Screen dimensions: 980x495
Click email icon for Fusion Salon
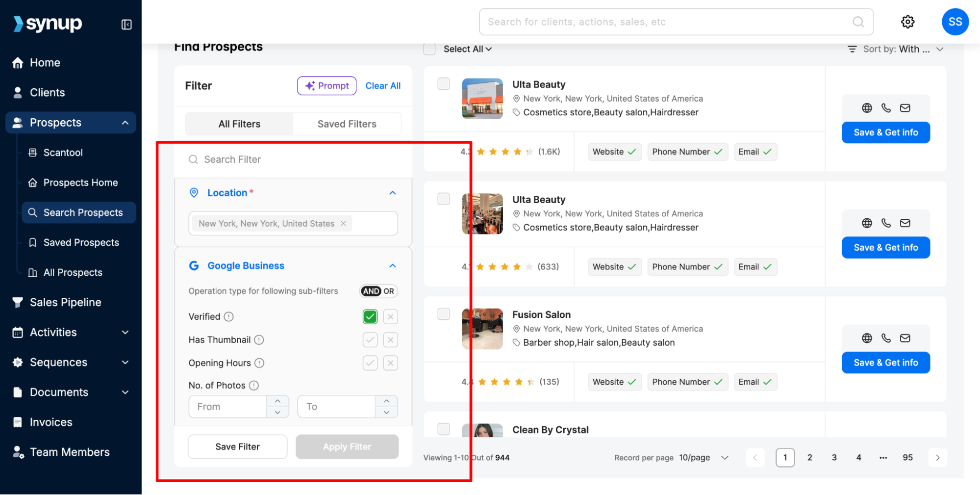pyautogui.click(x=905, y=338)
